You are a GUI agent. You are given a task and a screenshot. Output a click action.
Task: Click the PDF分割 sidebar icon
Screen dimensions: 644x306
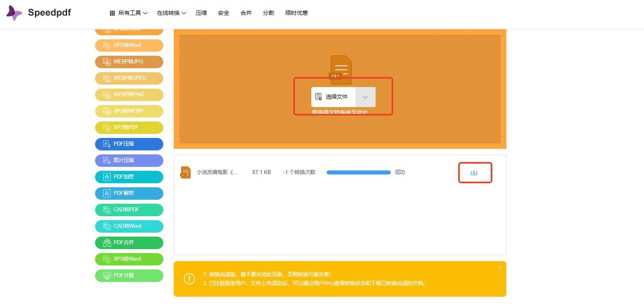pyautogui.click(x=107, y=275)
